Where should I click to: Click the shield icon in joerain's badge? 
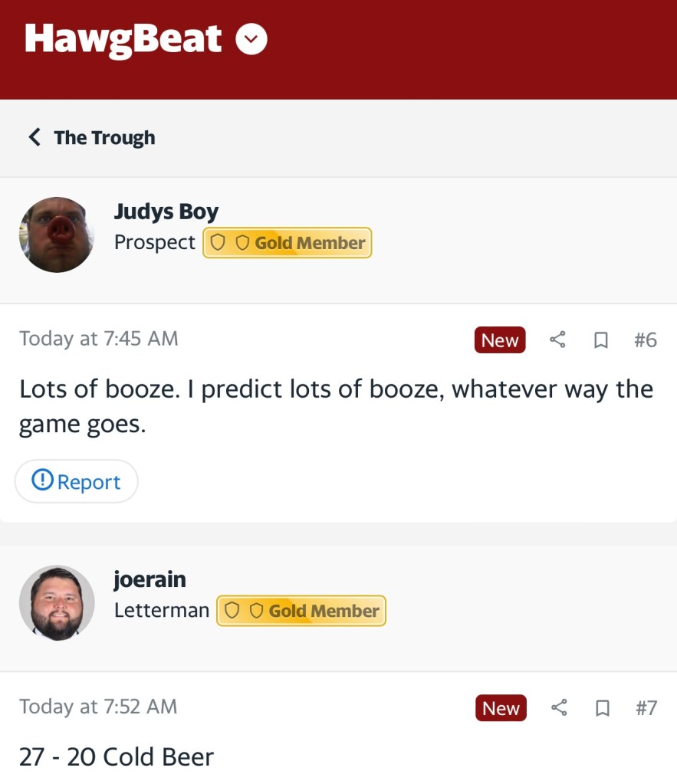click(232, 611)
